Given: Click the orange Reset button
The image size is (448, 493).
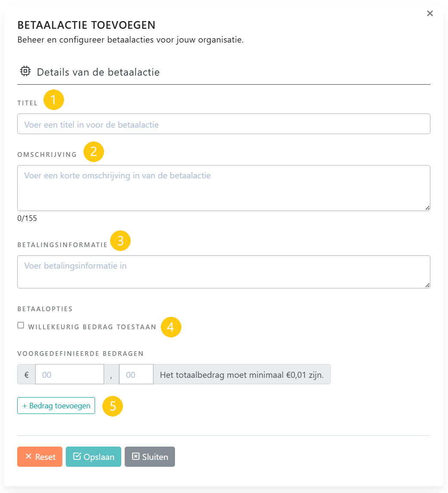Looking at the screenshot, I should (40, 456).
